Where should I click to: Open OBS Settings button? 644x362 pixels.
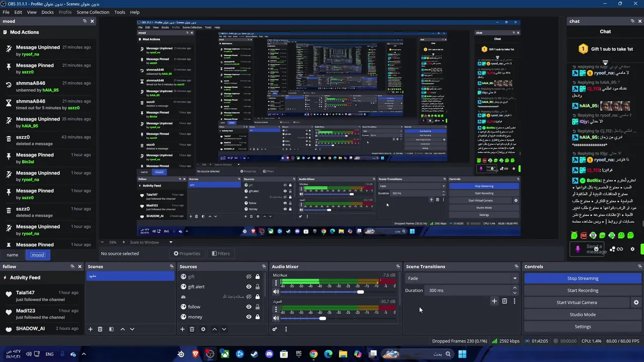point(583,327)
